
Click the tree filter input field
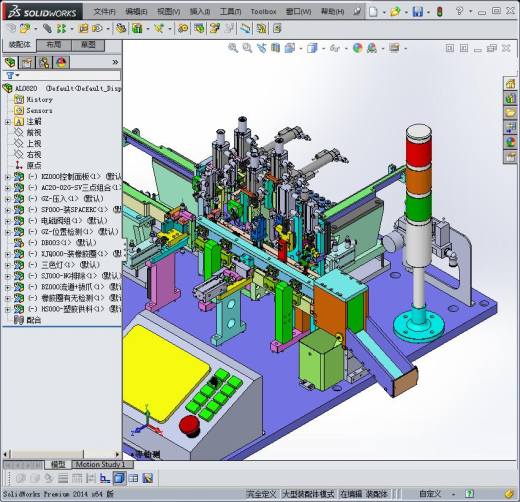point(70,75)
